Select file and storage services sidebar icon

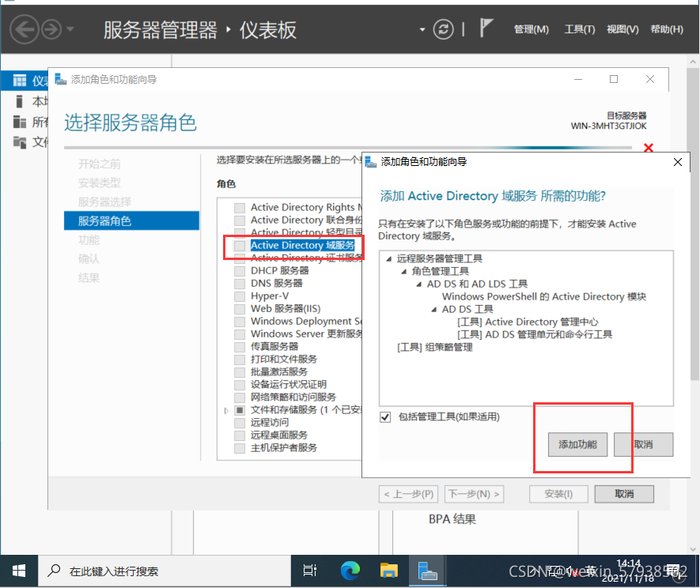coord(20,142)
